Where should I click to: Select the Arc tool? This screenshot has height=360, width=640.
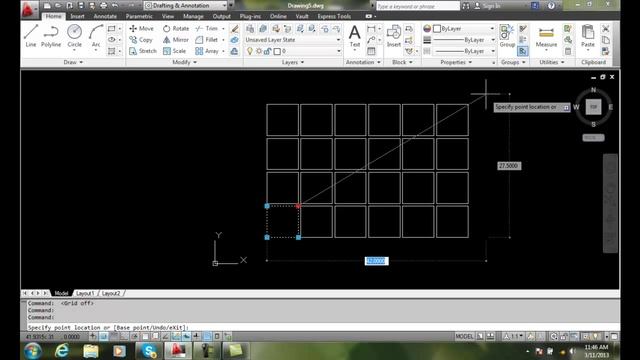click(x=96, y=36)
